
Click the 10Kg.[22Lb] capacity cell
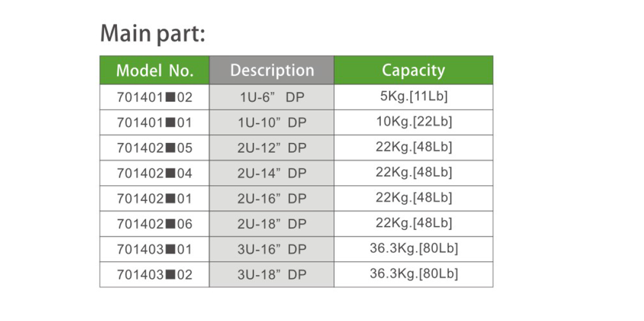pos(414,122)
